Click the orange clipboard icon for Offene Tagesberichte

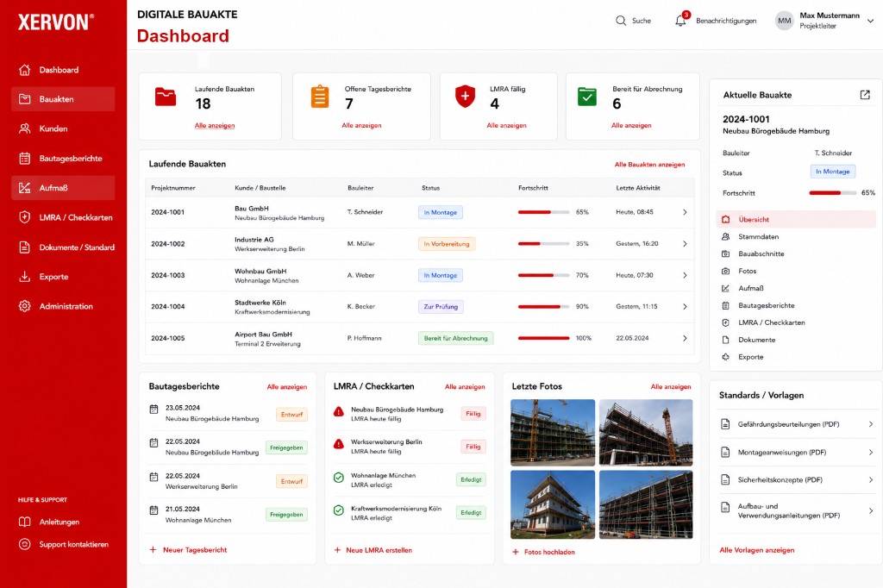click(x=320, y=97)
